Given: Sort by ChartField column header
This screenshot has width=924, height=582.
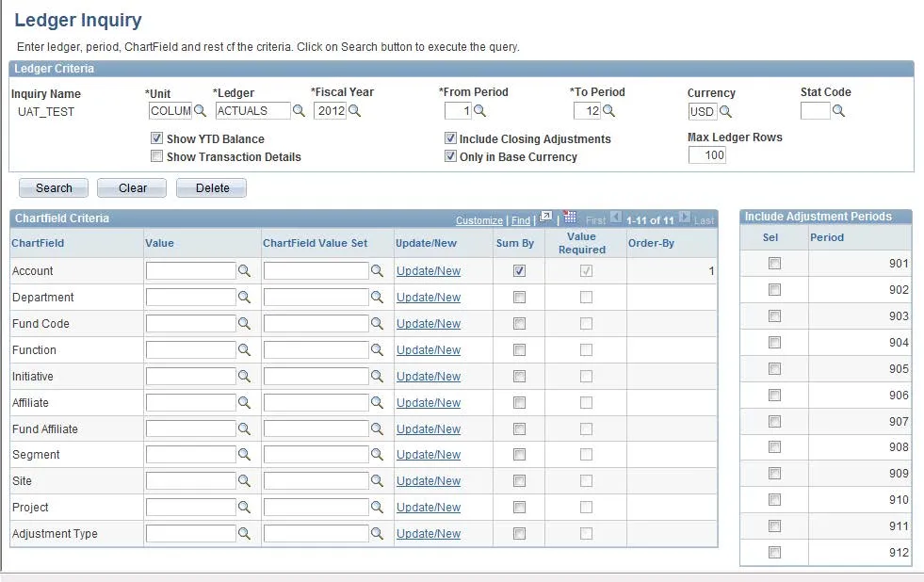Looking at the screenshot, I should coord(38,243).
